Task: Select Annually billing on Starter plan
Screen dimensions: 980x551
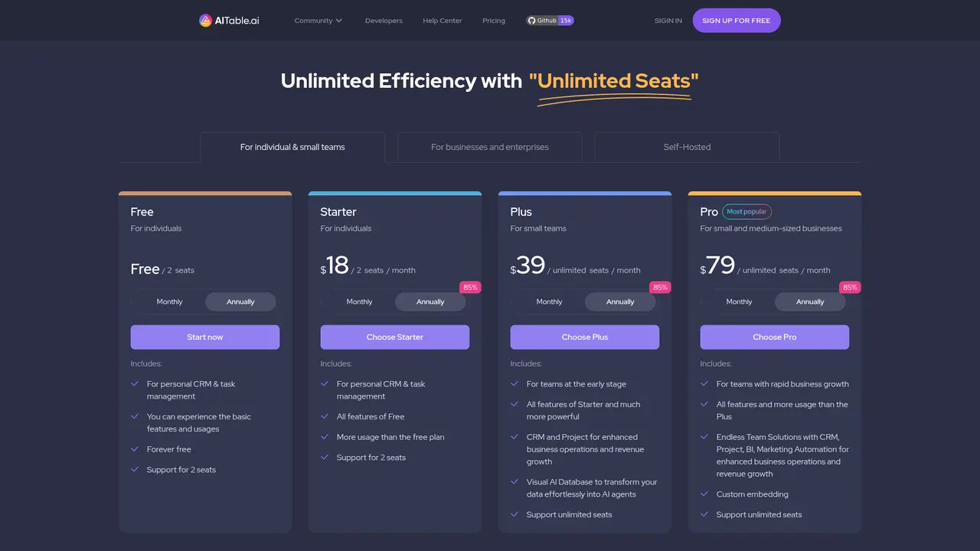Action: [x=430, y=302]
